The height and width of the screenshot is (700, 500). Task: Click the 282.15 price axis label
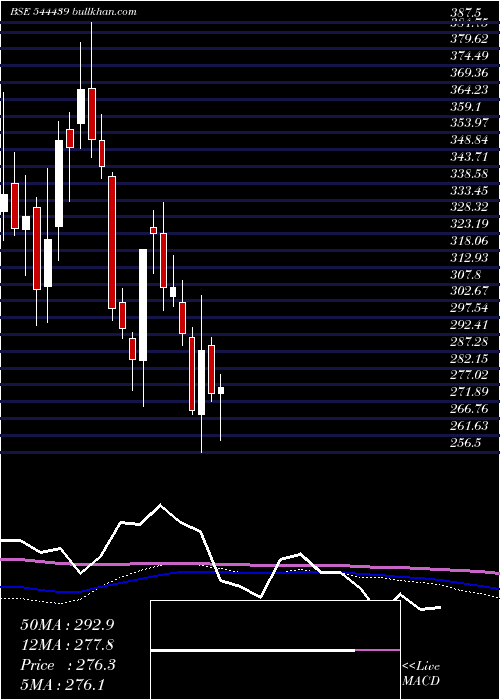tap(469, 358)
